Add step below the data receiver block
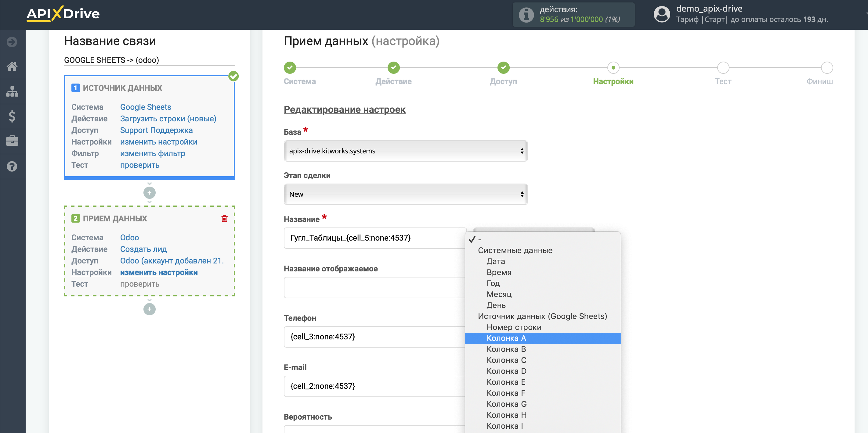The image size is (868, 433). [149, 309]
